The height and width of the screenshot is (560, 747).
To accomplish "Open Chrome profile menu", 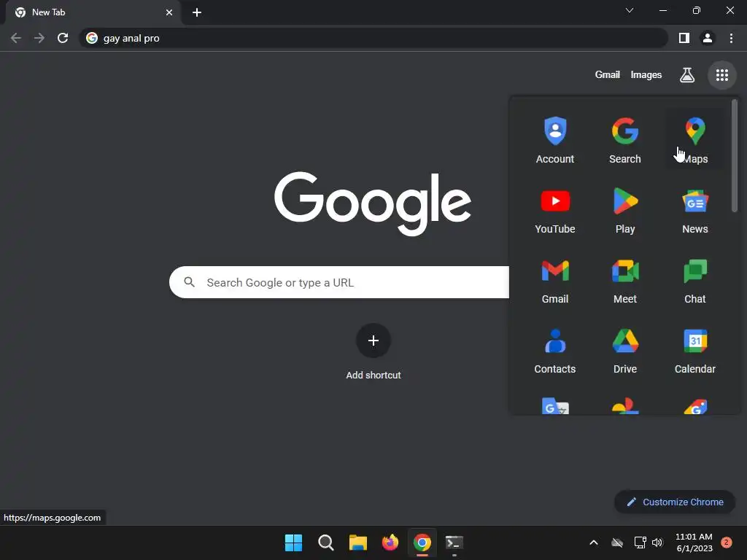I will pyautogui.click(x=707, y=38).
